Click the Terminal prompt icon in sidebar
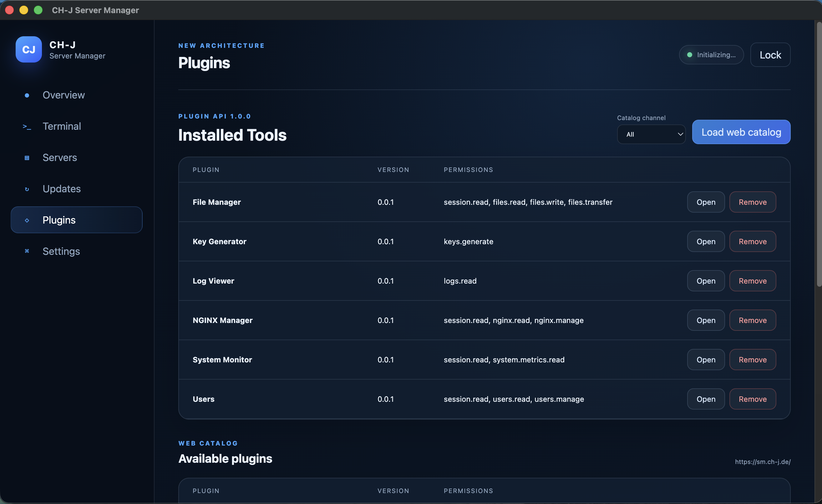 27,127
